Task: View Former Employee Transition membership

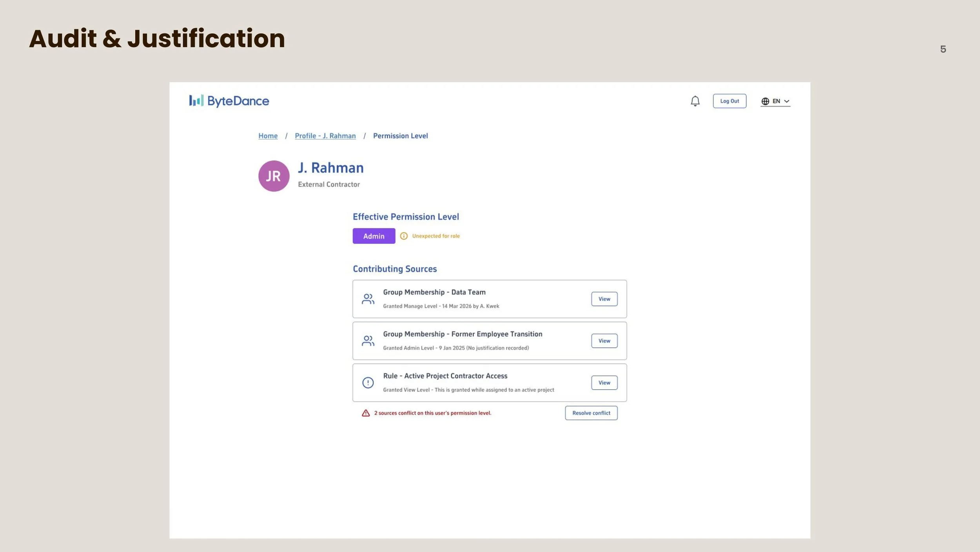Action: coord(604,341)
